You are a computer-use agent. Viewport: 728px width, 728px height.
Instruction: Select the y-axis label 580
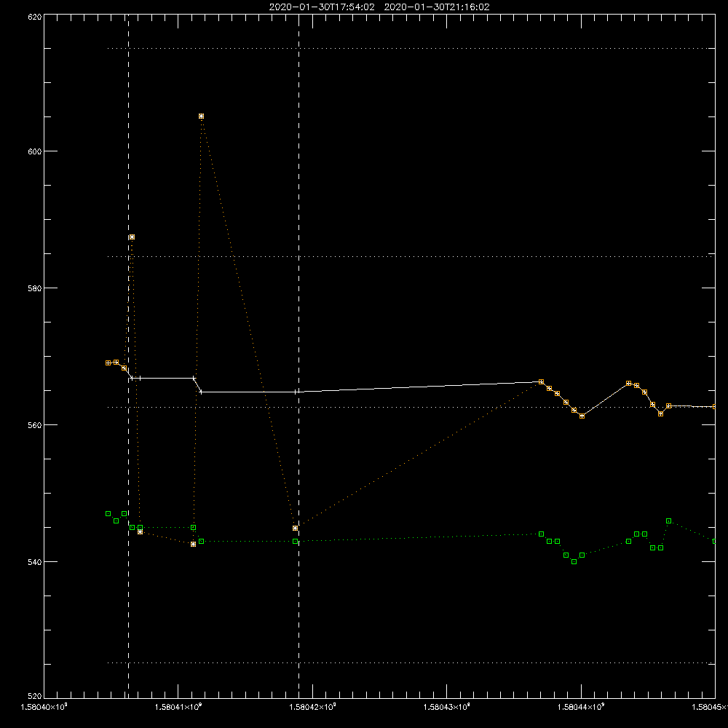click(36, 288)
